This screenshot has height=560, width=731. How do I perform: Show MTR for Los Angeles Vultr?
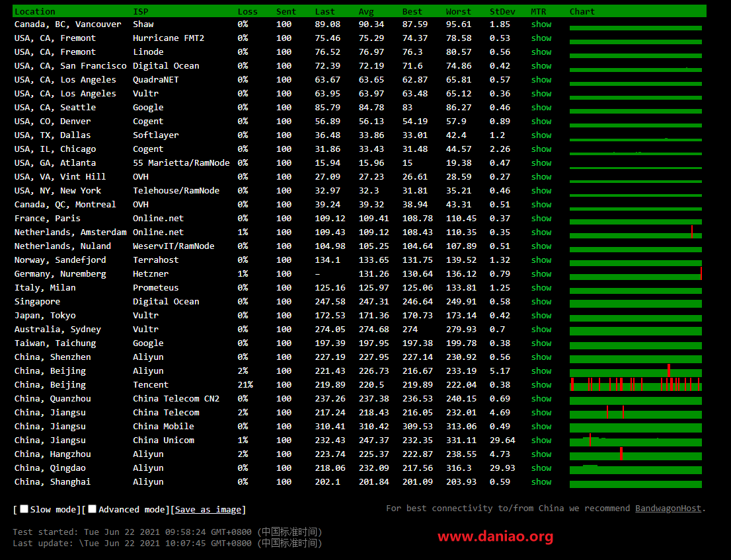click(541, 94)
